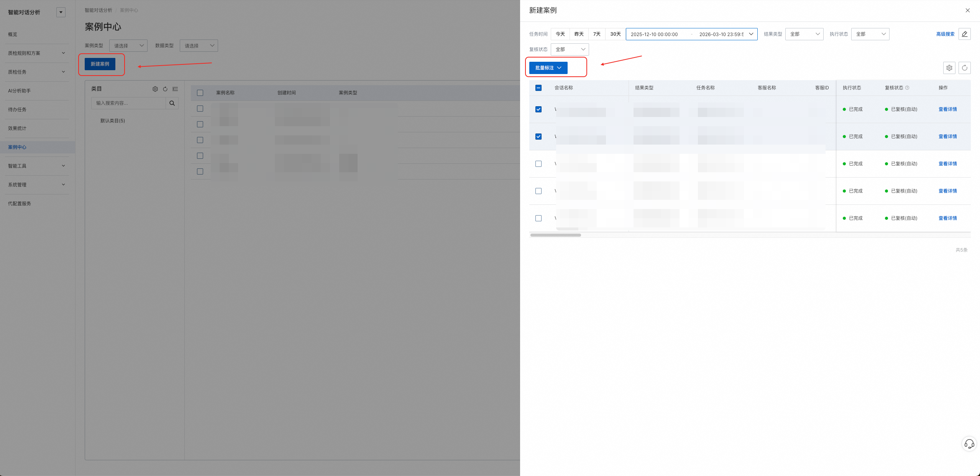Click the 高级搜索 link
This screenshot has height=476, width=980.
pyautogui.click(x=945, y=34)
